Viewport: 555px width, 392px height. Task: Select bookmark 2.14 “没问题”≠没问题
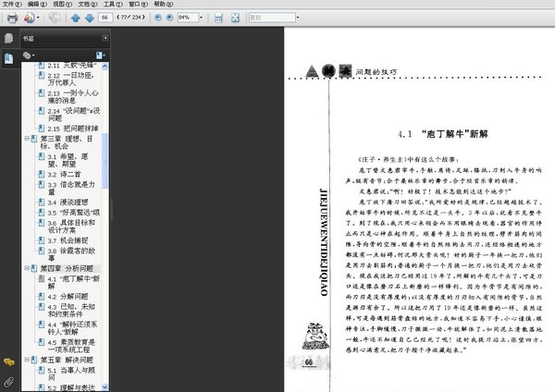[x=74, y=115]
